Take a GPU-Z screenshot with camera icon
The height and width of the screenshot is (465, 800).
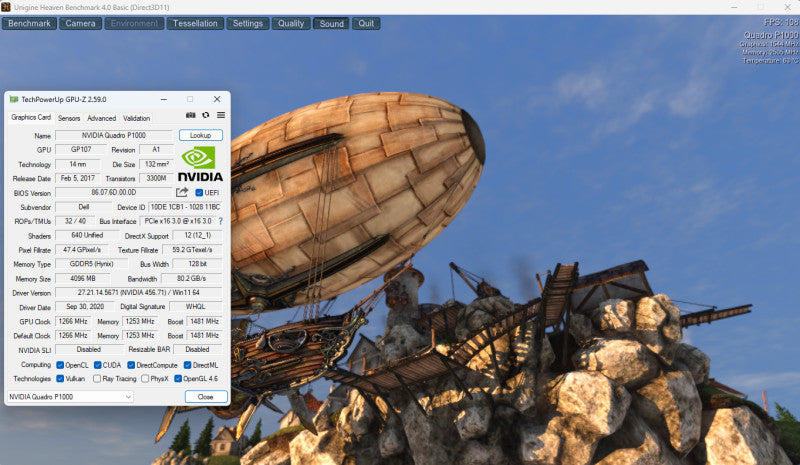(x=190, y=115)
